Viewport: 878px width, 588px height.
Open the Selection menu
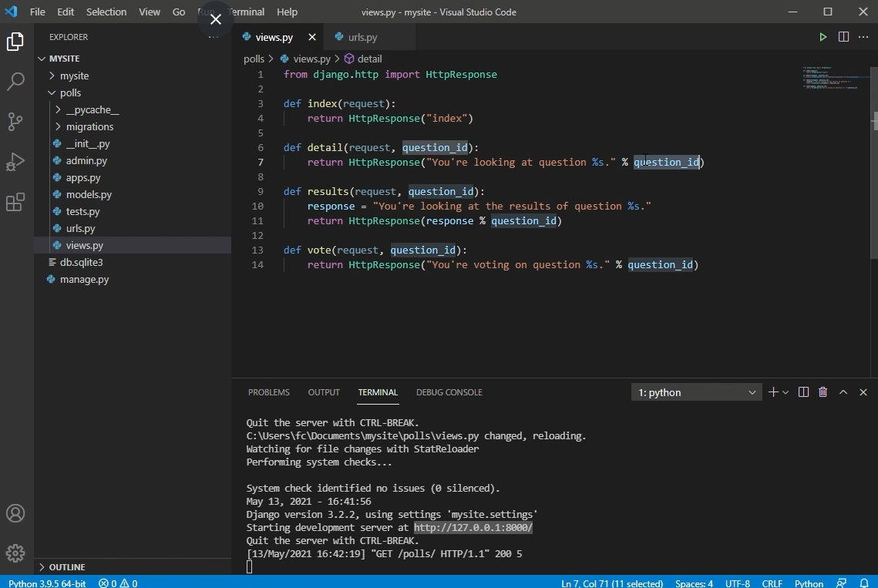(x=106, y=12)
